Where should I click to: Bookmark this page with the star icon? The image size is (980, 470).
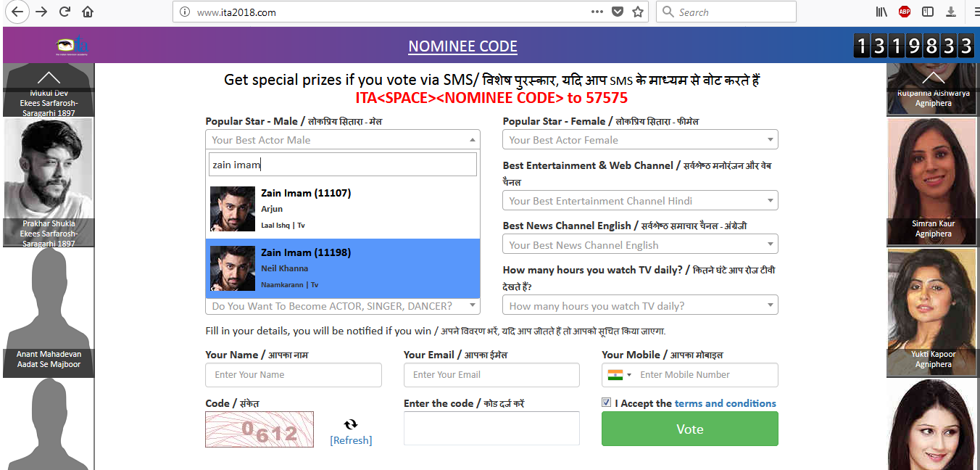pos(638,12)
